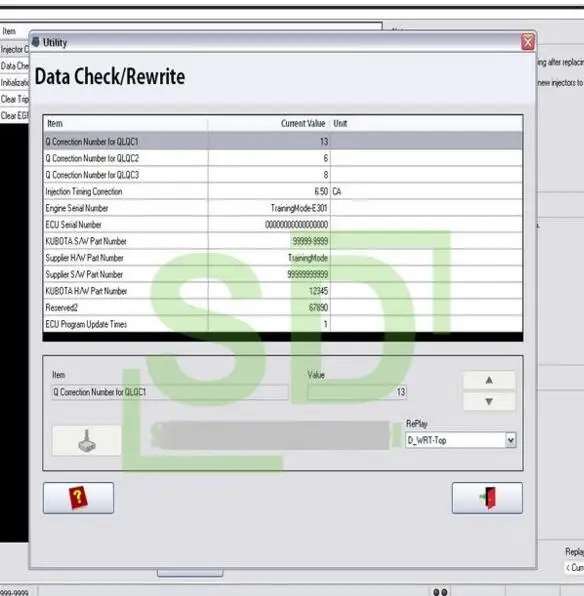Click the Current Value column header
The height and width of the screenshot is (596, 584).
click(x=269, y=124)
